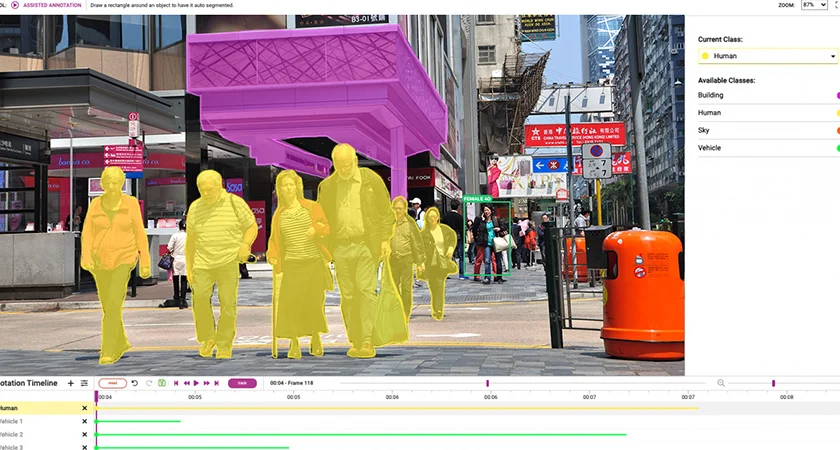This screenshot has width=840, height=450.
Task: Select the Vehicle 2 timeline row
Action: (46, 434)
